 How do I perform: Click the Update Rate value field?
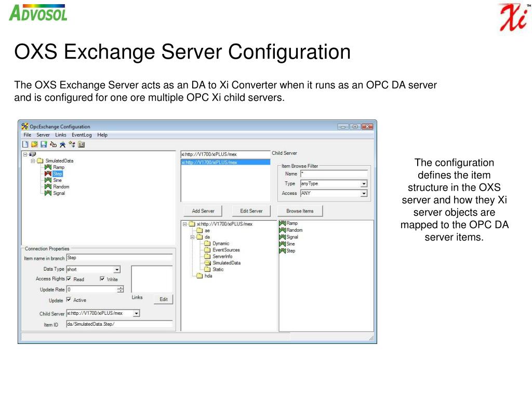(x=92, y=289)
